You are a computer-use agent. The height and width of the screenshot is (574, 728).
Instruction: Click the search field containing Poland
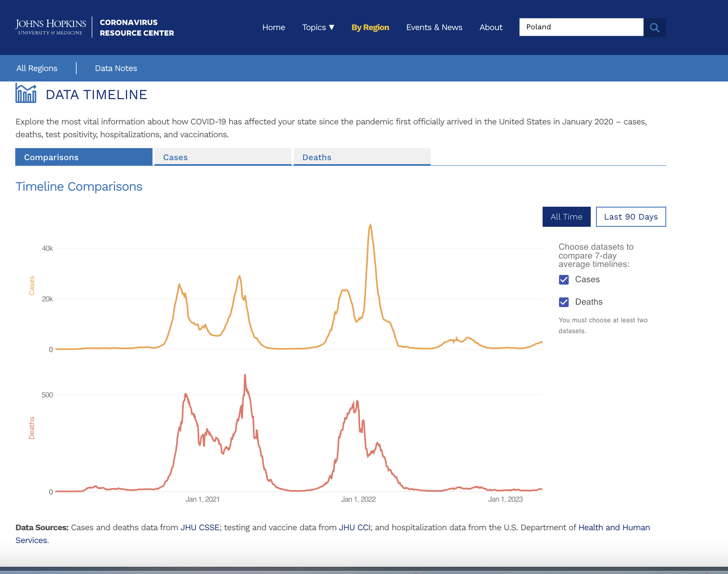click(x=581, y=27)
